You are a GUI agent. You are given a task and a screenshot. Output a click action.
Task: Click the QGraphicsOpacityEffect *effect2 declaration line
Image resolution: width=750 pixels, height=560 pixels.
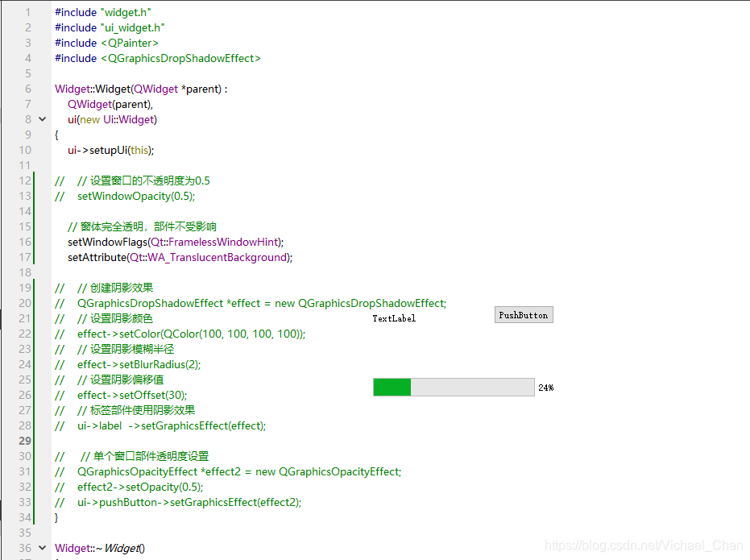coord(228,471)
